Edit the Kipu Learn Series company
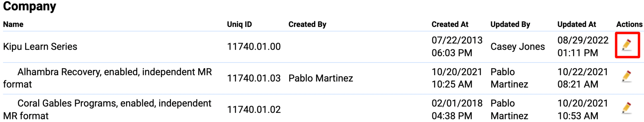Screen dimensions: 644x122 [x=627, y=45]
